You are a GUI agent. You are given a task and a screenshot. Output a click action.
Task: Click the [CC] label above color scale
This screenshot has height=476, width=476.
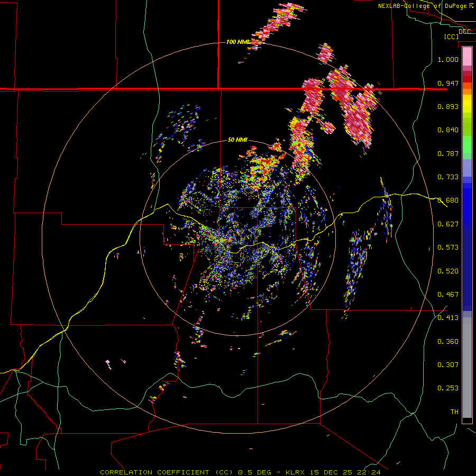click(451, 36)
